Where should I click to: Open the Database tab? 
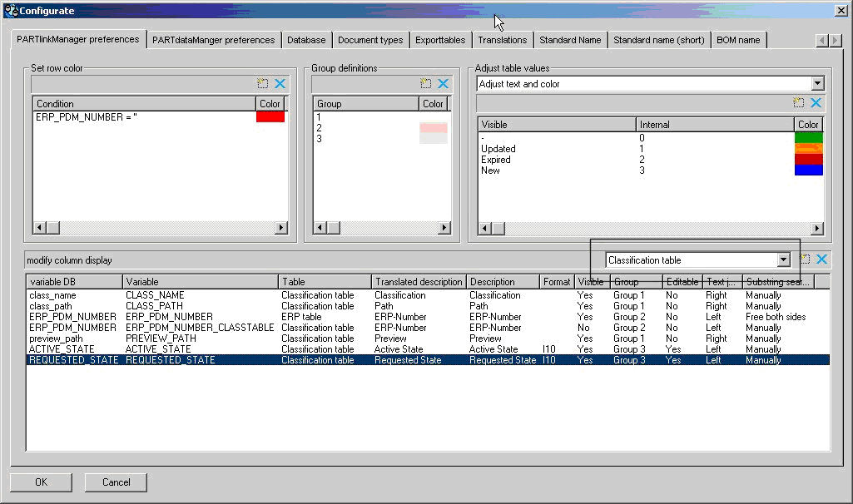coord(306,40)
